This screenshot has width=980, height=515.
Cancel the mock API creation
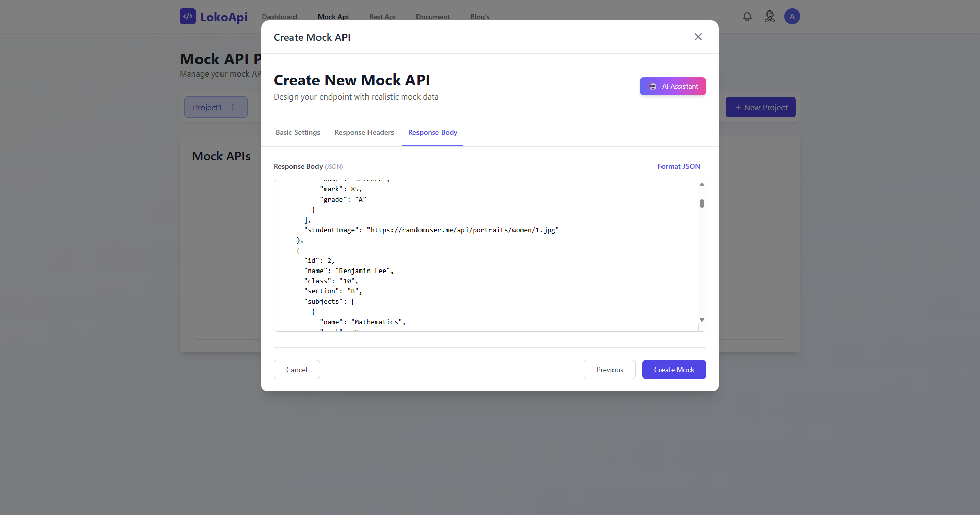pos(297,370)
